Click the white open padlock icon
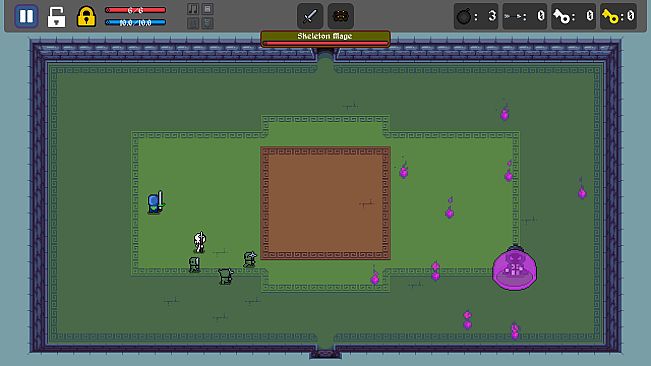 [x=56, y=17]
